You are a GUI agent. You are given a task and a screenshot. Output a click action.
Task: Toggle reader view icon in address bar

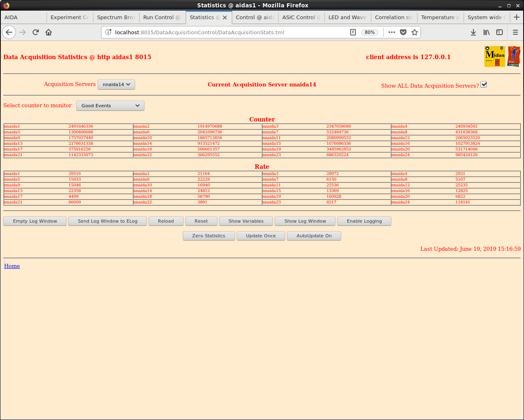pos(353,32)
